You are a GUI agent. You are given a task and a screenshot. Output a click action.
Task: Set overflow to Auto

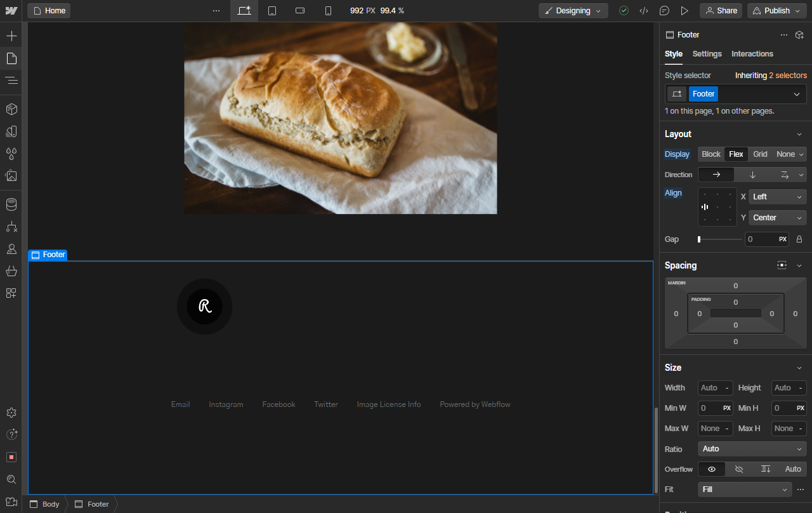pyautogui.click(x=793, y=469)
